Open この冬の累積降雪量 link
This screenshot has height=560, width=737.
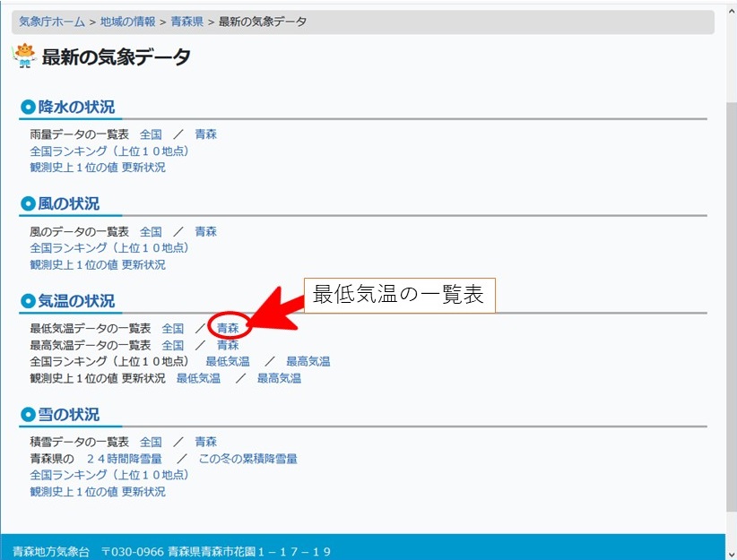[x=247, y=459]
